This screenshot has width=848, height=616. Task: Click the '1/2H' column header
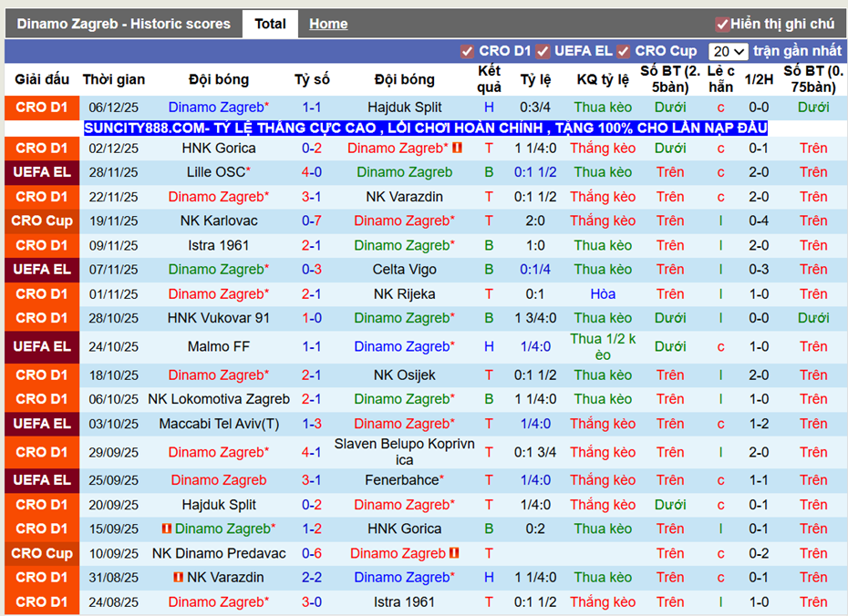pyautogui.click(x=759, y=79)
